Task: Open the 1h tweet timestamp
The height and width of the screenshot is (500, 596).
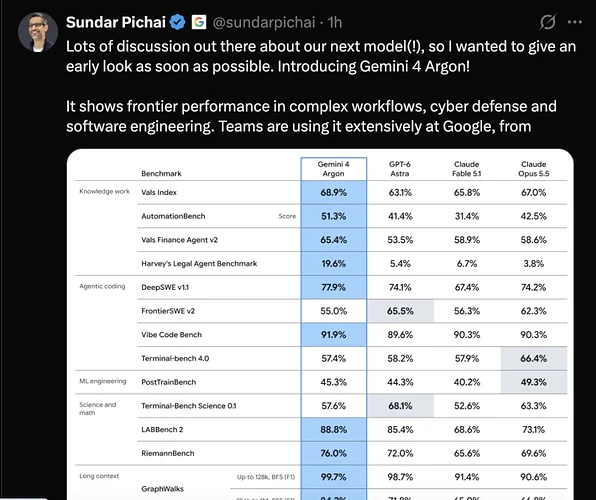Action: 335,22
